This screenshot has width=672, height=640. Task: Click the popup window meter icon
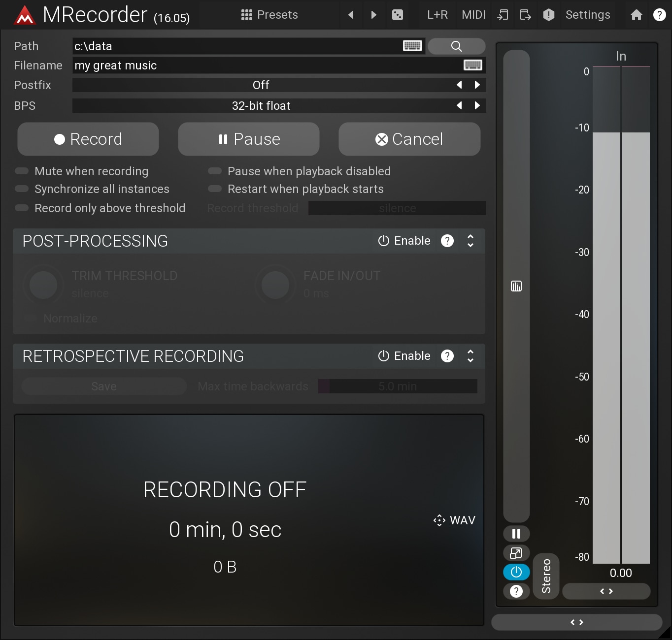(516, 553)
